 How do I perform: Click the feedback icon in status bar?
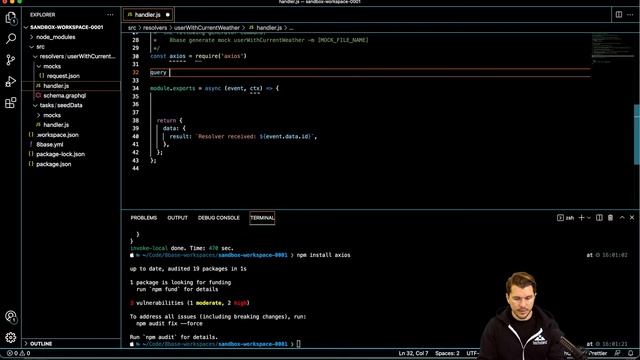[x=618, y=353]
